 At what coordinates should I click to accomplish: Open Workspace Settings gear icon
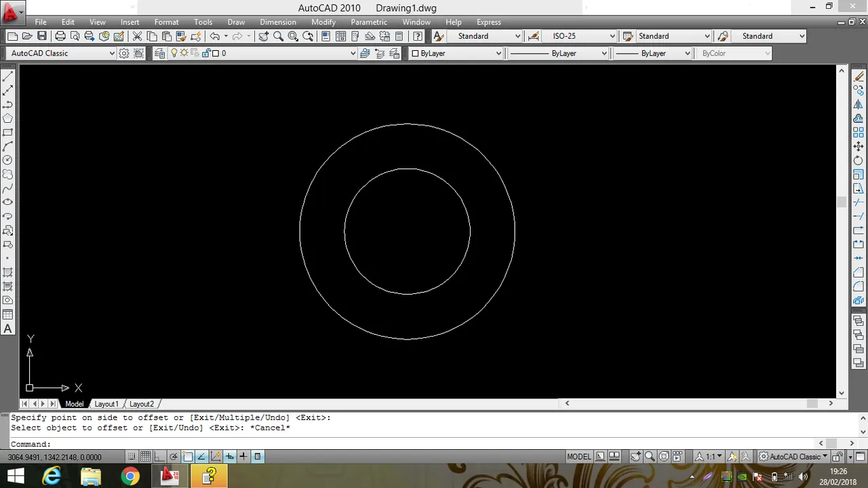coord(124,53)
